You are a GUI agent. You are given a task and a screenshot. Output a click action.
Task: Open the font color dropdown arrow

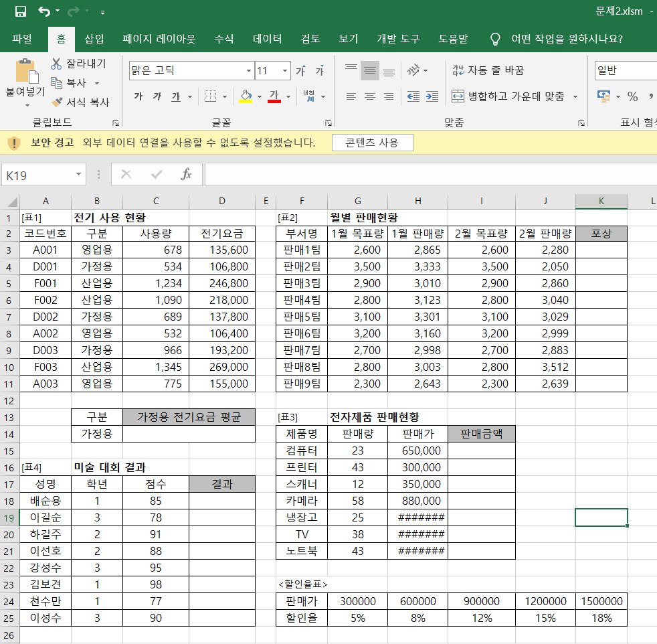coord(288,97)
